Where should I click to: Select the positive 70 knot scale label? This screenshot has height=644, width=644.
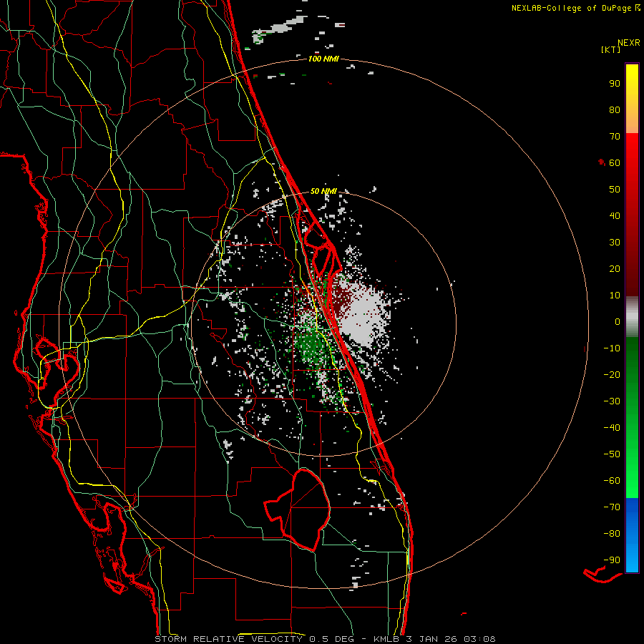coord(615,137)
